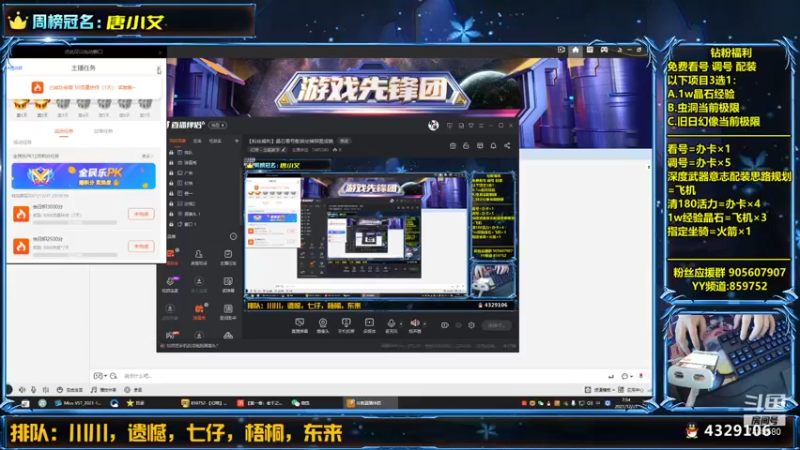Viewport: 800px width, 450px height.
Task: Edit the stream title with pencil icon
Action: pos(284,150)
